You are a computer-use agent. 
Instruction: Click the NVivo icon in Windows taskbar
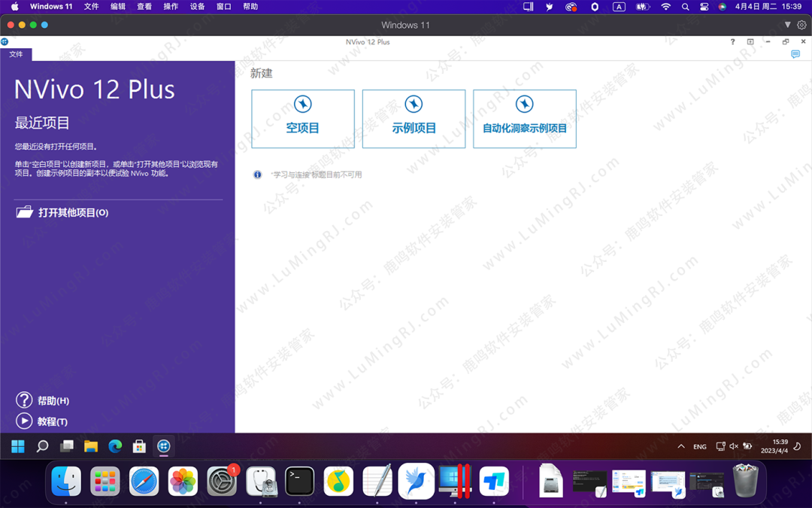click(x=163, y=446)
